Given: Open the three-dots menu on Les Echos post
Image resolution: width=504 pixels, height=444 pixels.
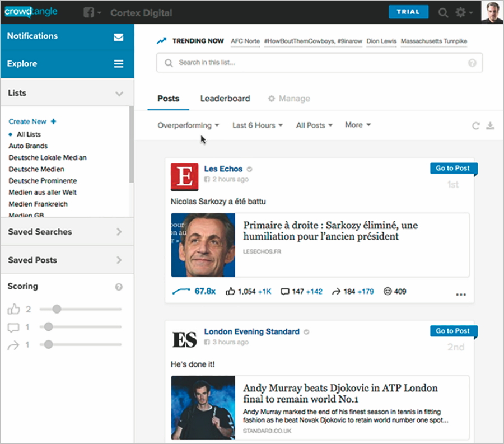Looking at the screenshot, I should tap(461, 294).
